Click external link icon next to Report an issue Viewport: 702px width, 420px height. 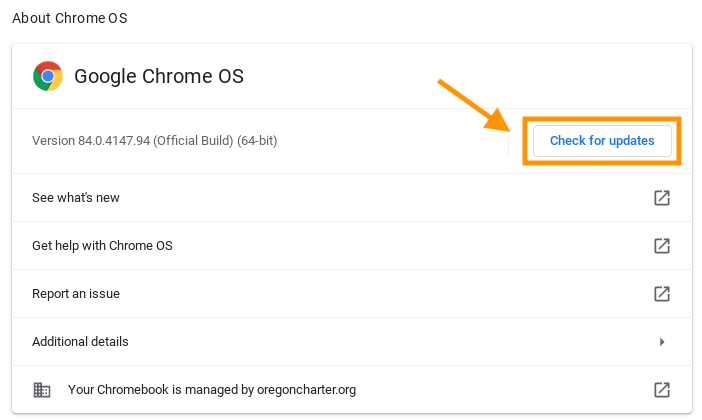662,294
